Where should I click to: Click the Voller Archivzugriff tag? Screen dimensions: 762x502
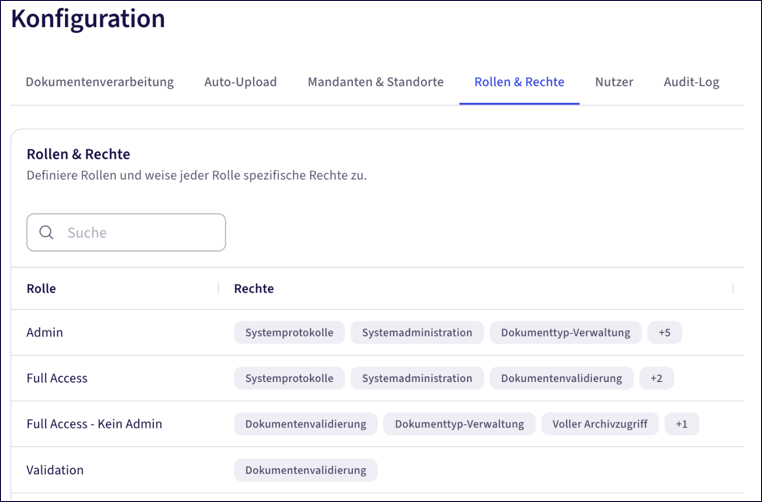600,424
